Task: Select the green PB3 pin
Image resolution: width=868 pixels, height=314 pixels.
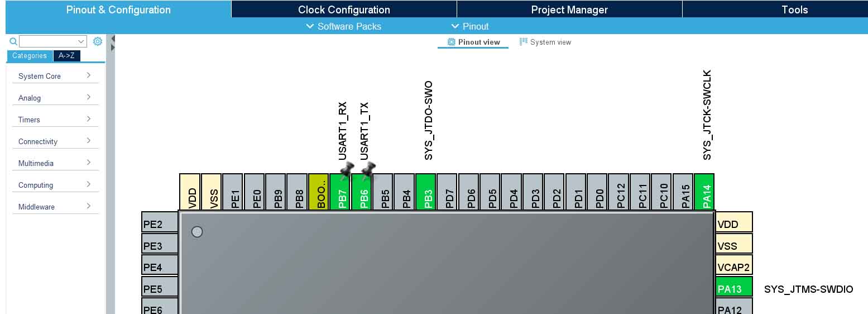Action: [x=426, y=192]
